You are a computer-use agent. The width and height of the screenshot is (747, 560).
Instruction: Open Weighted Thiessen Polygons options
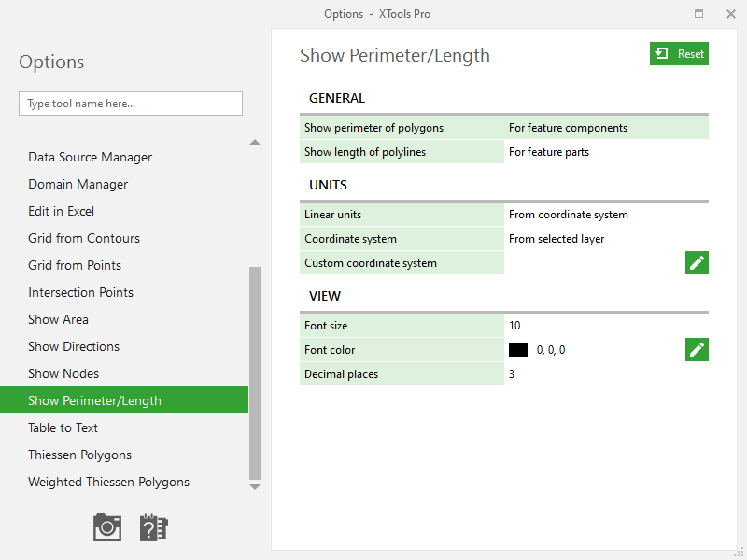(x=108, y=482)
